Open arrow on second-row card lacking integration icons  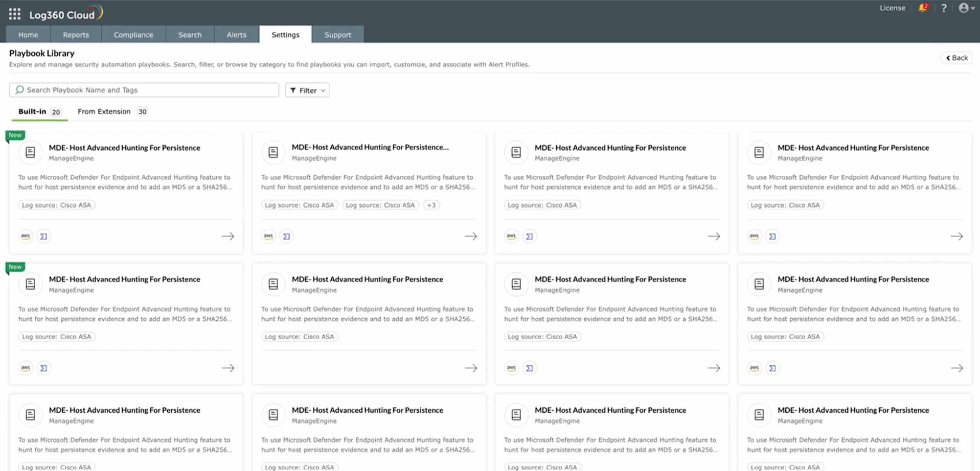coord(471,368)
